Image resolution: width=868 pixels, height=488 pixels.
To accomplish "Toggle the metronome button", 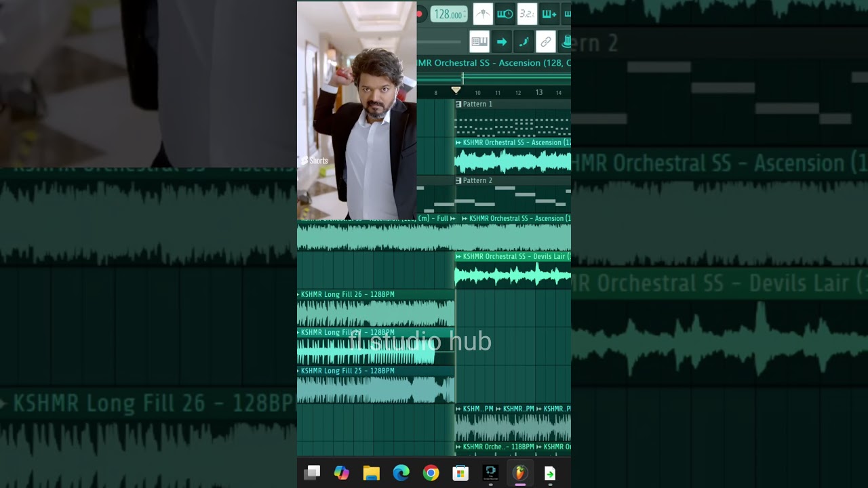I will pyautogui.click(x=483, y=14).
